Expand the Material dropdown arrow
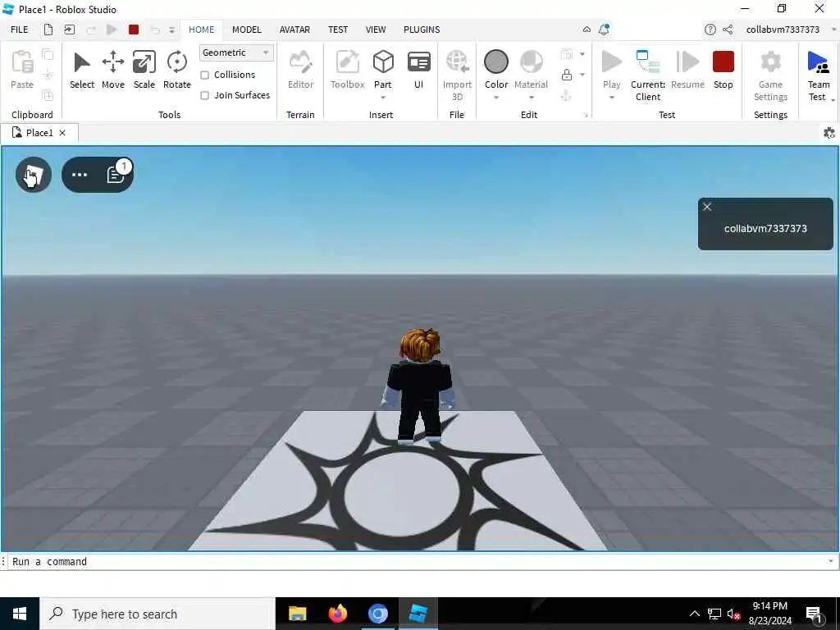 [x=532, y=98]
